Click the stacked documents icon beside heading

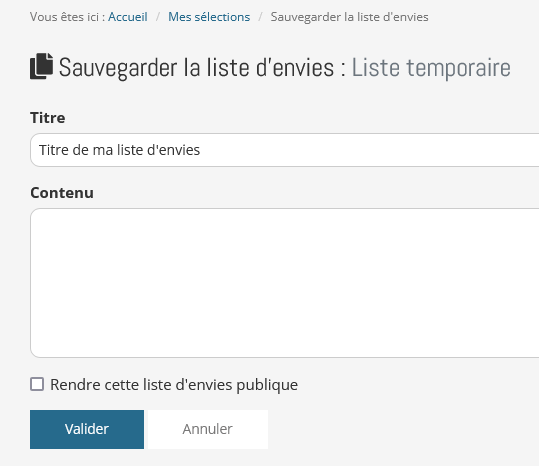(x=41, y=66)
